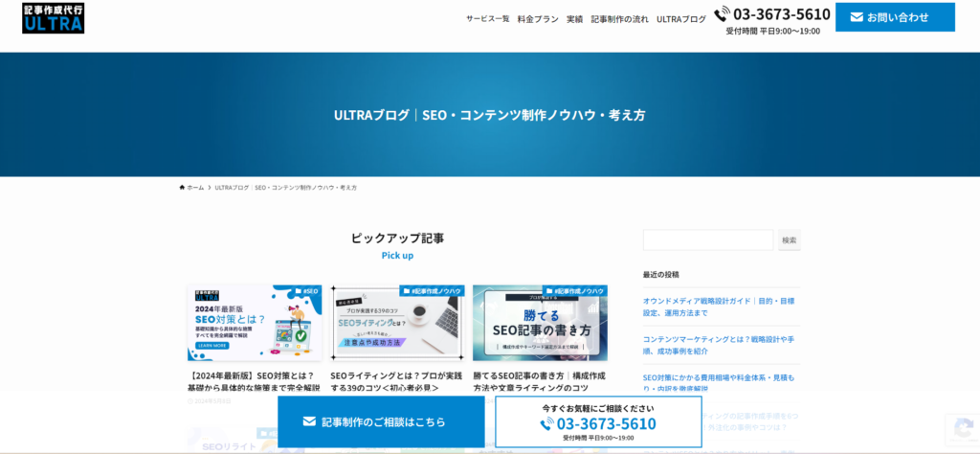Click the home icon in breadcrumb
The height and width of the screenshot is (454, 980).
[183, 188]
